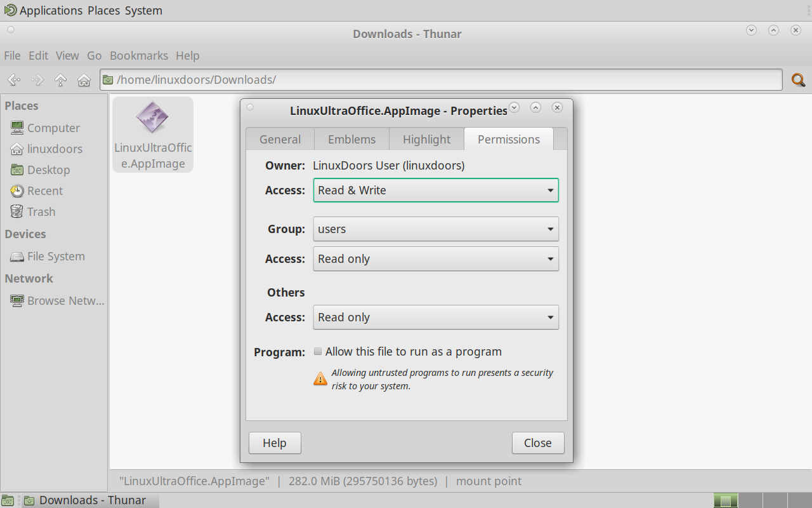
Task: Switch to the Highlight tab
Action: pos(426,139)
